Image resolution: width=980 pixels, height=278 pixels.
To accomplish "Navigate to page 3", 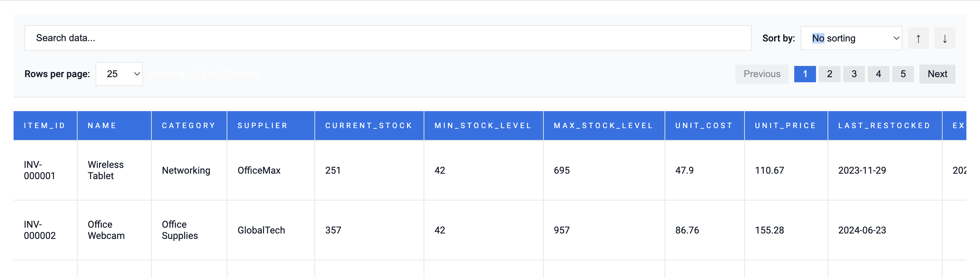I will pos(854,74).
